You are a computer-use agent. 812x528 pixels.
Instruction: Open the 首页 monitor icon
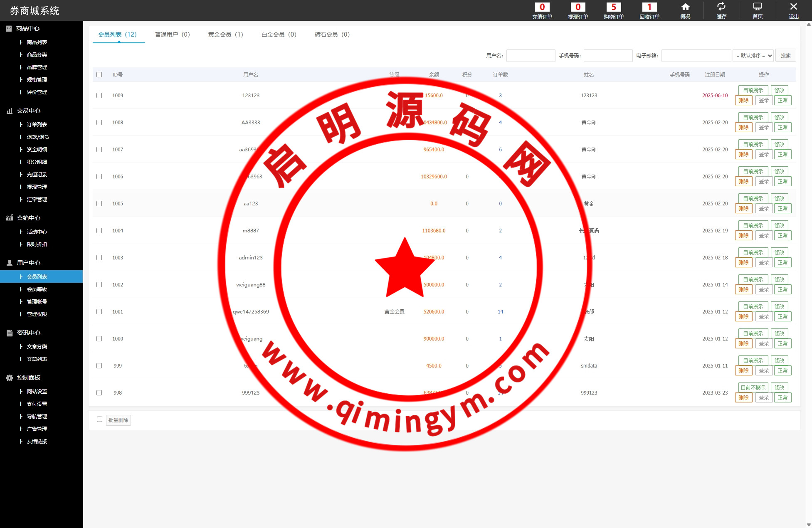pyautogui.click(x=758, y=7)
